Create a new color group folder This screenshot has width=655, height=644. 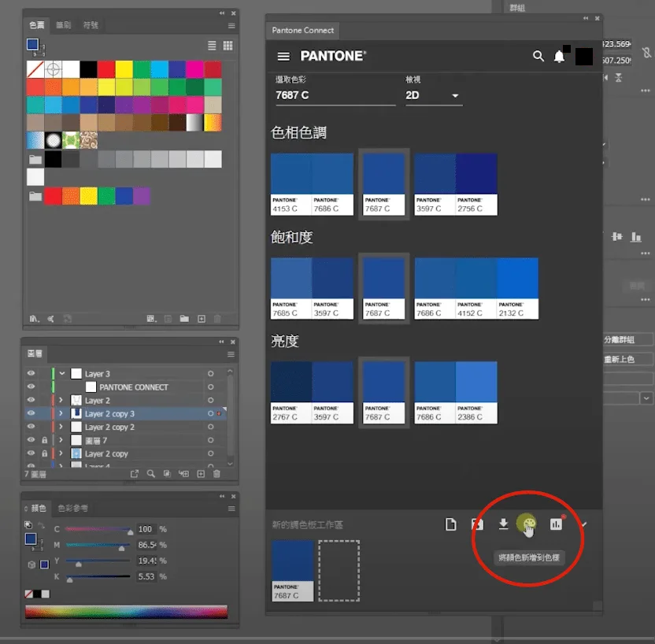184,319
